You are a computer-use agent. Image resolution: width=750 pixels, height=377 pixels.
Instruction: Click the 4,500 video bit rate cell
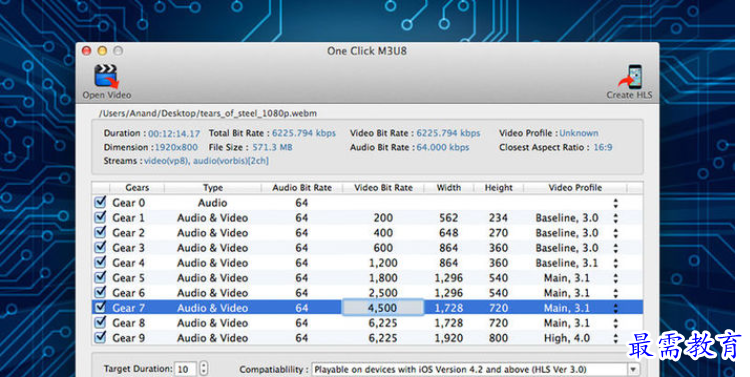[x=383, y=308]
